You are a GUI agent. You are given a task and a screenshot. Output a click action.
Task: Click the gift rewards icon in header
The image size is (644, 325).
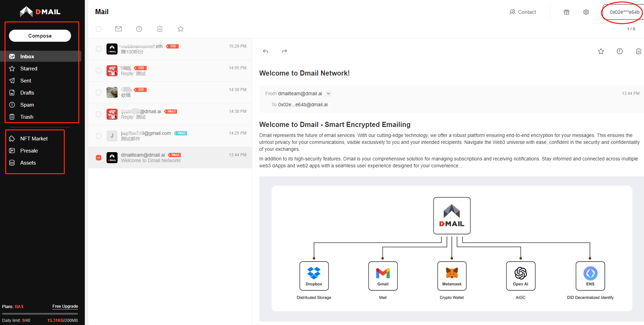pos(566,12)
